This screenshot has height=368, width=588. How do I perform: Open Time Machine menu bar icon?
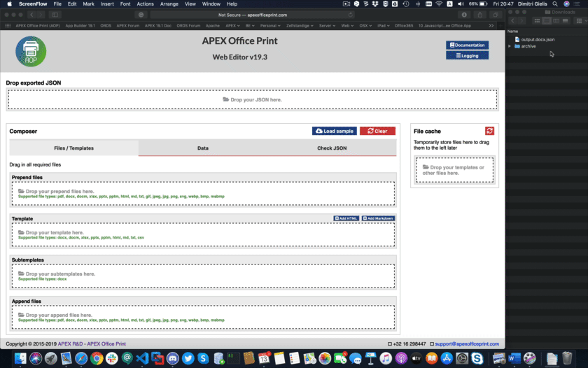[x=406, y=3]
